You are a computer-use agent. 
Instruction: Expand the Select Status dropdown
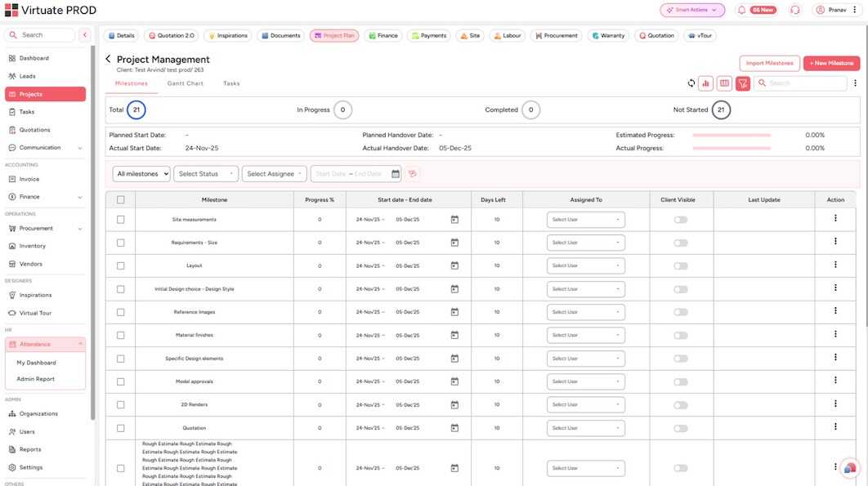pyautogui.click(x=206, y=174)
